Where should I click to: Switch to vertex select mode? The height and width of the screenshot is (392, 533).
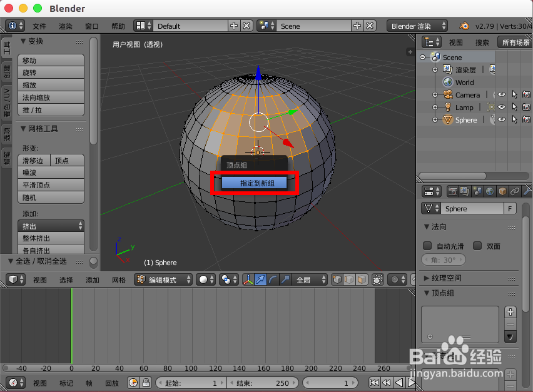point(337,279)
